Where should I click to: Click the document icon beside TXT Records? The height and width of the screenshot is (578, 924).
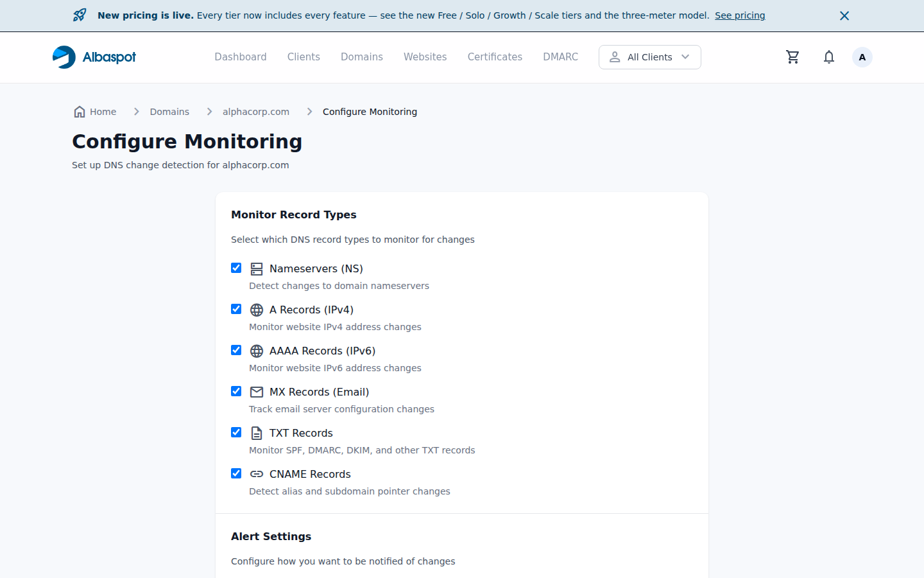coord(257,433)
